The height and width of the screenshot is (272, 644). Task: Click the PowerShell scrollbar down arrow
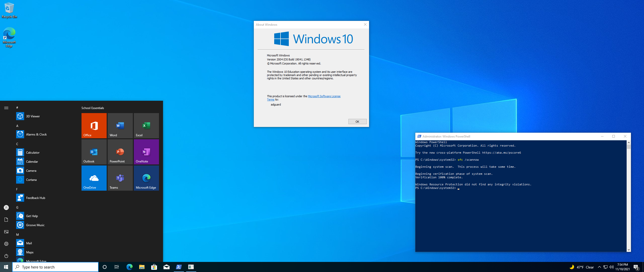pyautogui.click(x=629, y=250)
